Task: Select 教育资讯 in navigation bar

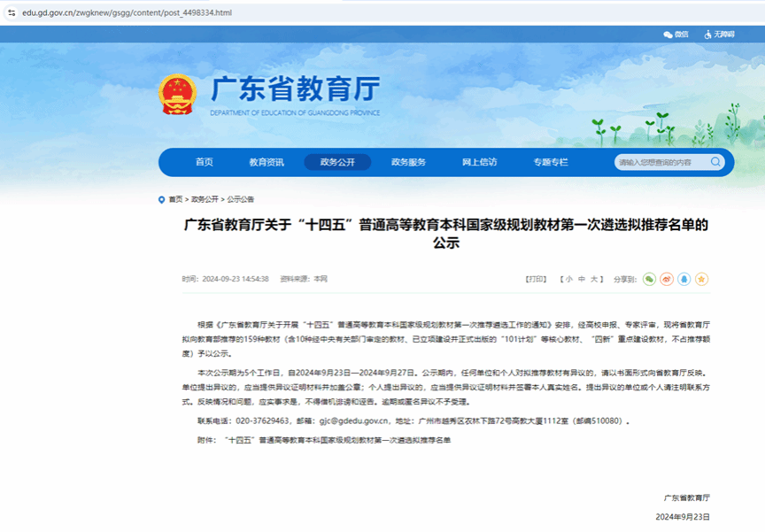Action: [x=267, y=162]
